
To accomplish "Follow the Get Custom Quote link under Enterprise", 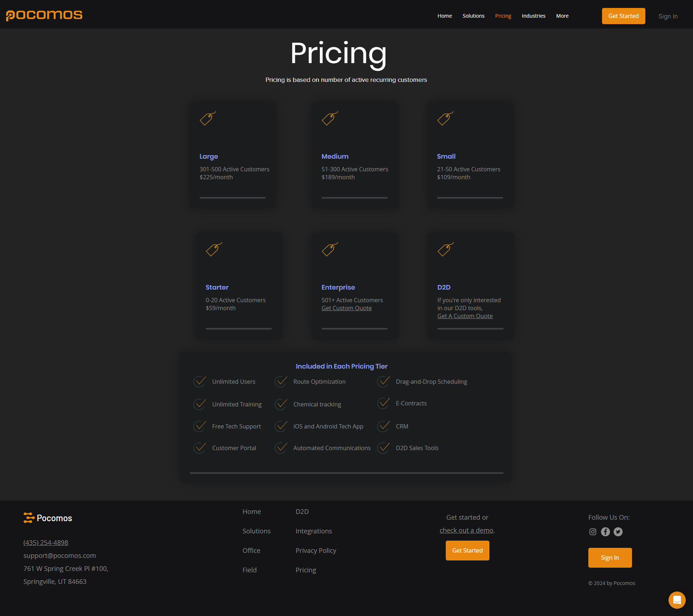I will click(x=346, y=308).
